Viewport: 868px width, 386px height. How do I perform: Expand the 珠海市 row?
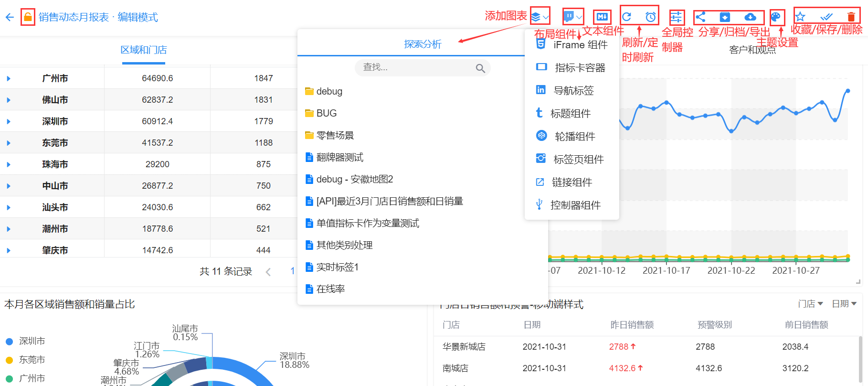tap(9, 164)
